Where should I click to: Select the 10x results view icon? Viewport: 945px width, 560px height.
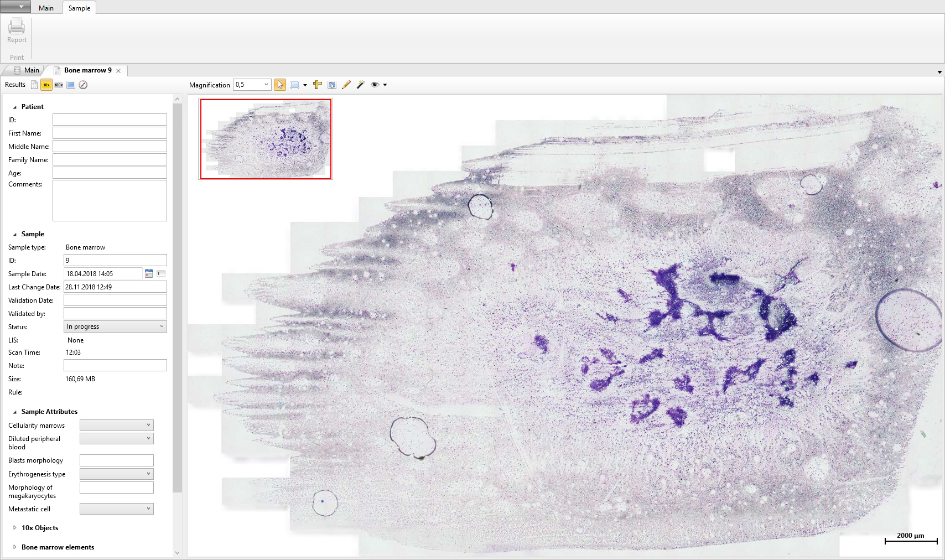coord(46,85)
